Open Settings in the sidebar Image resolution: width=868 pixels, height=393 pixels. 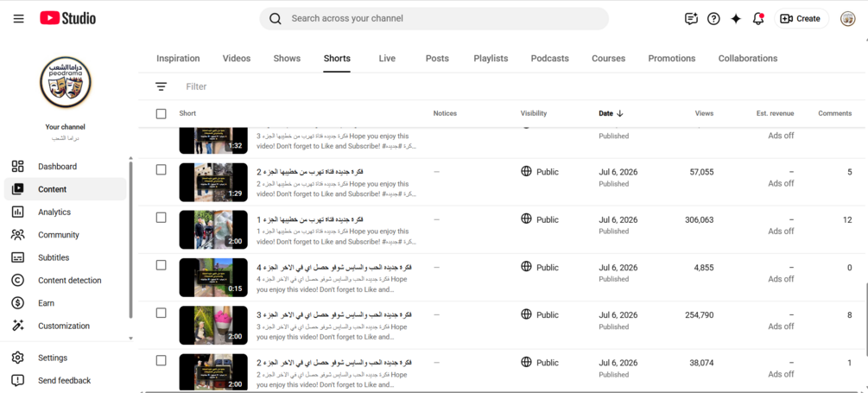coord(66,358)
